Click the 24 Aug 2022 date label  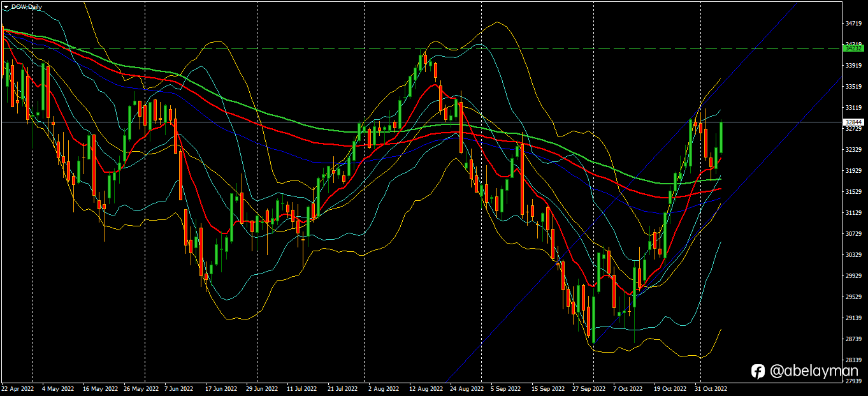click(467, 388)
